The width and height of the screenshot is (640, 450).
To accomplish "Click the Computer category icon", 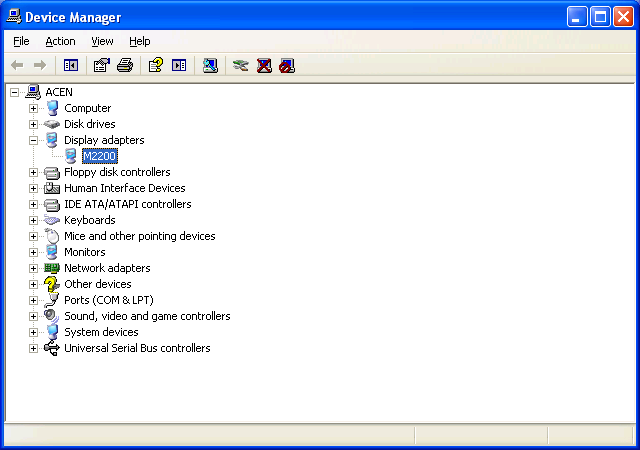I will tap(52, 108).
